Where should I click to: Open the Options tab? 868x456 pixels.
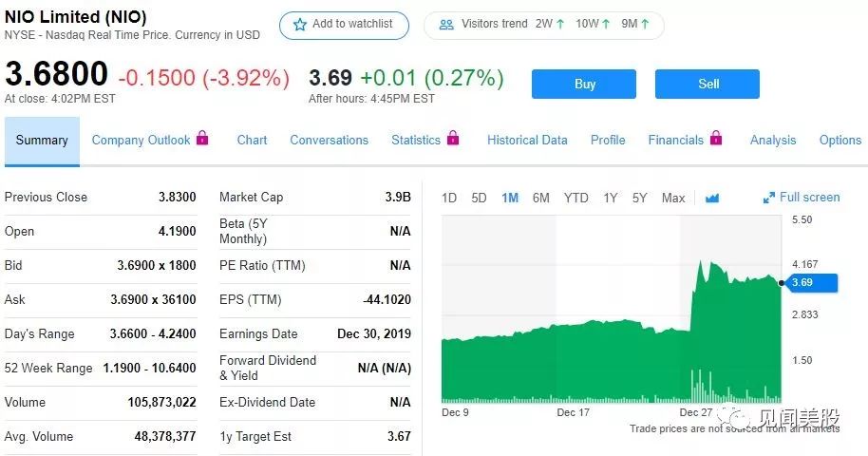pos(840,141)
